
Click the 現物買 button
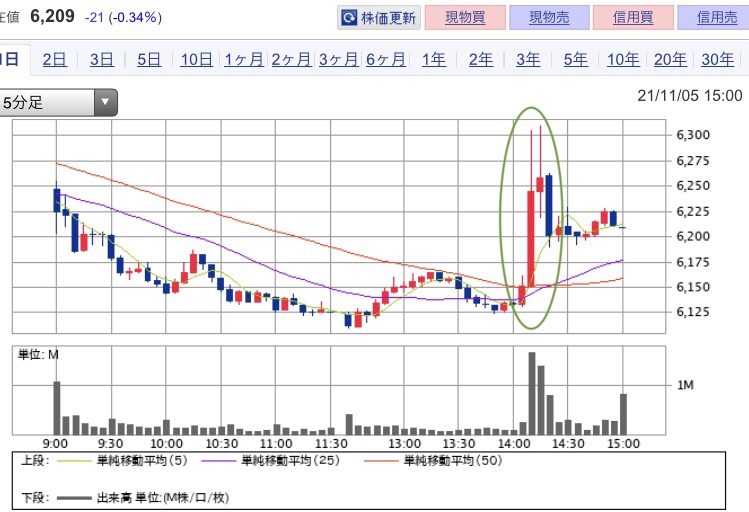click(465, 18)
